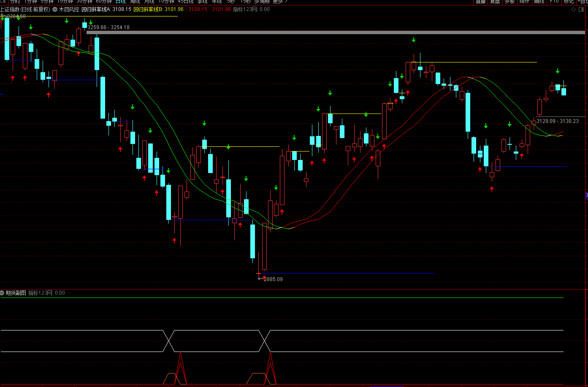Image resolution: width=588 pixels, height=387 pixels.
Task: Click the 3129.09 - 3130.23 gap label
Action: (558, 121)
